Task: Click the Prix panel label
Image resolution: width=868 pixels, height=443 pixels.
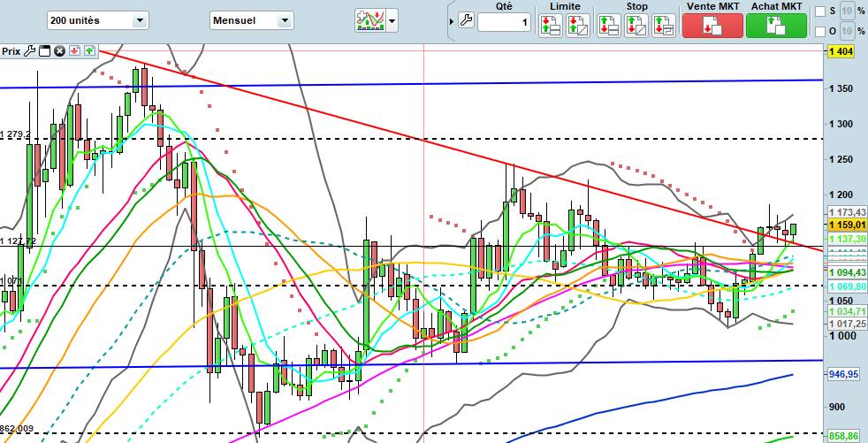Action: click(11, 51)
